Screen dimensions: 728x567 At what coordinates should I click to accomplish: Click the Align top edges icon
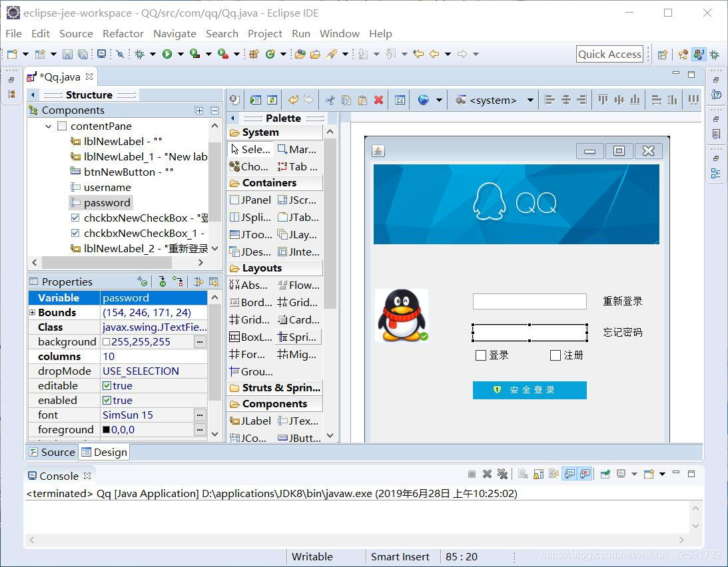[x=603, y=100]
